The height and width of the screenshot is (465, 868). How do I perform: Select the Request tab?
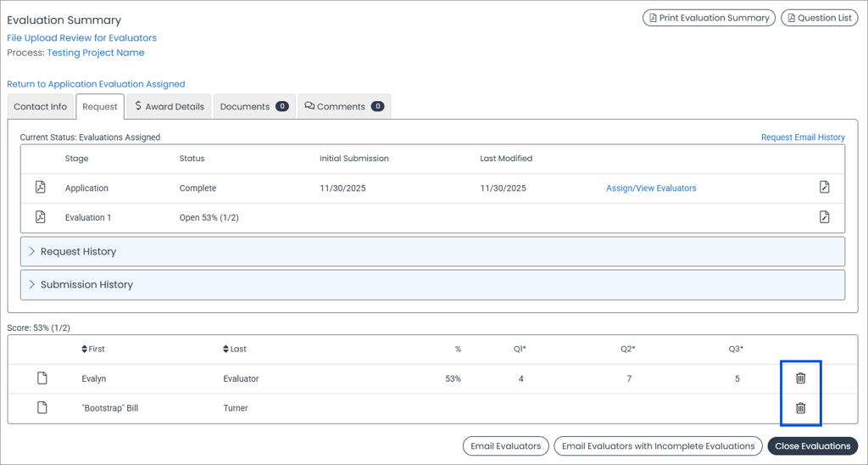[x=100, y=106]
